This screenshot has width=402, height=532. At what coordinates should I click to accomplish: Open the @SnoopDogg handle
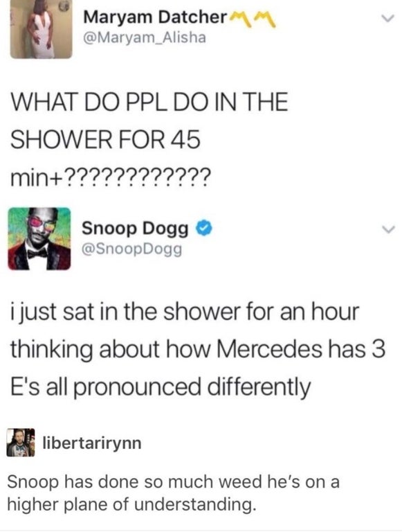pos(132,249)
